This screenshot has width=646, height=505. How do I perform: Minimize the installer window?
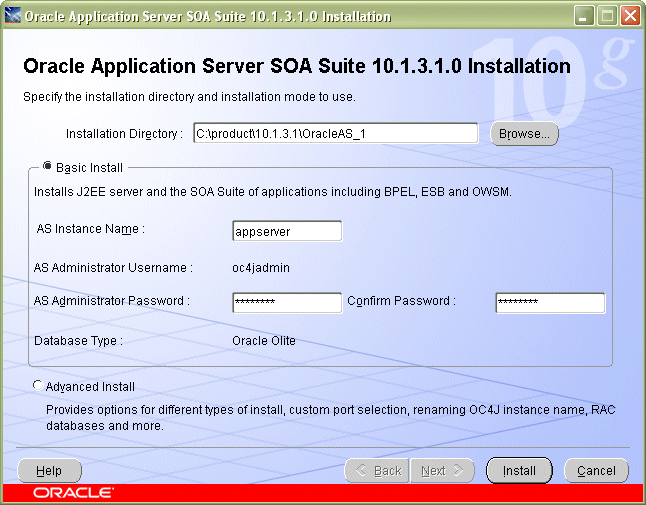(x=584, y=16)
